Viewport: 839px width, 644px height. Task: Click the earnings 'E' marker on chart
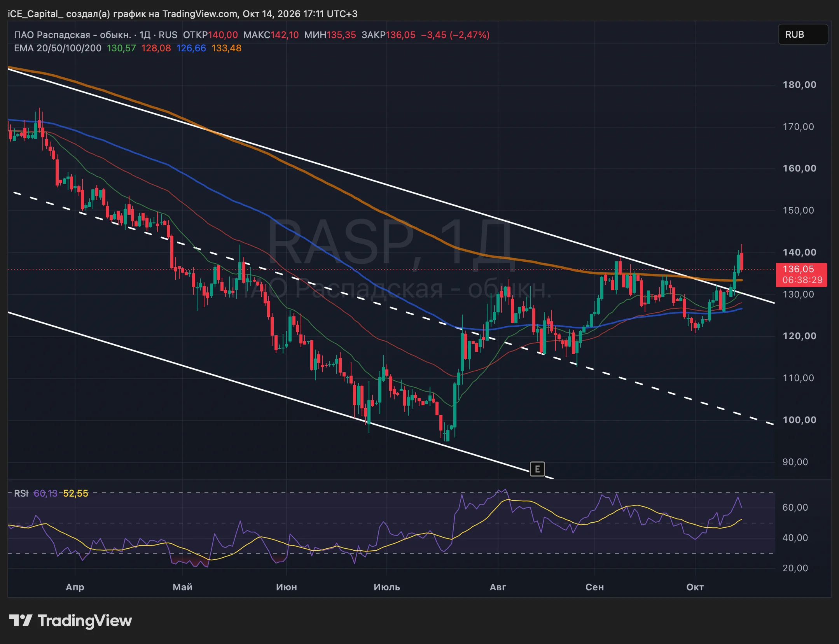537,469
